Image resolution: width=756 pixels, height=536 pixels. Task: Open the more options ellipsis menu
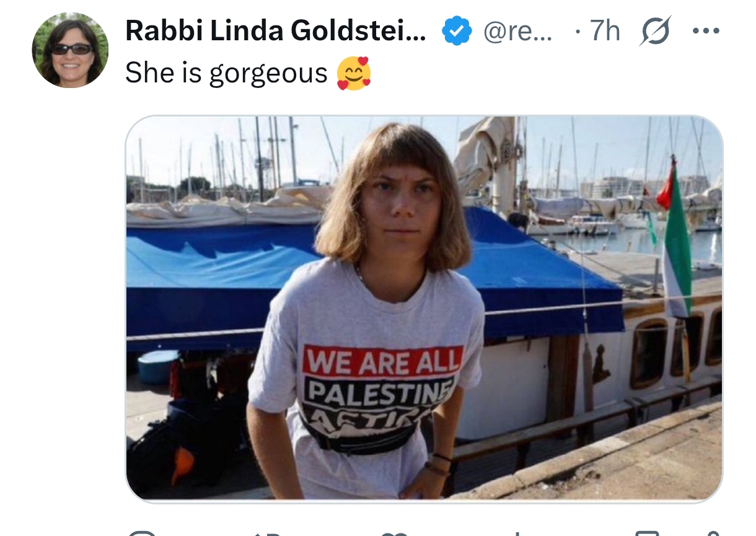[706, 31]
